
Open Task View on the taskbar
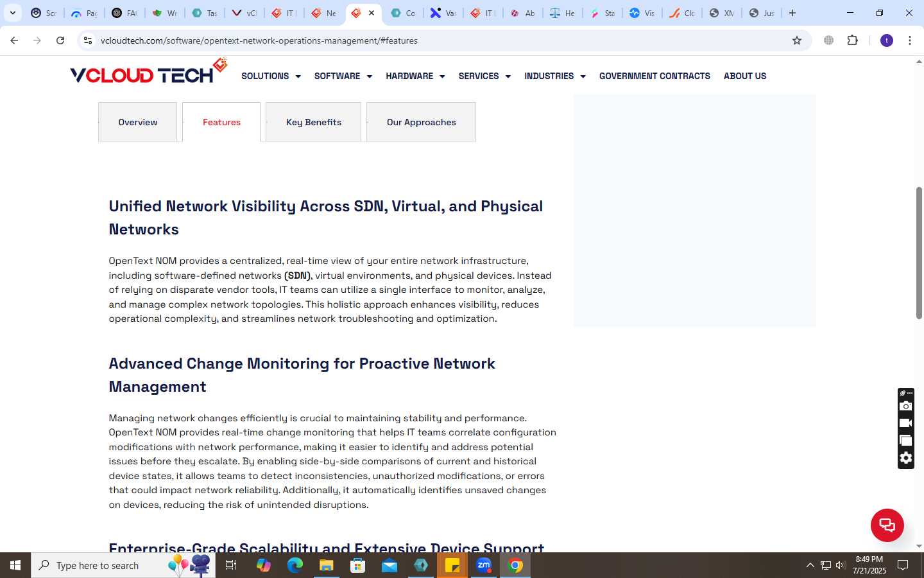231,565
